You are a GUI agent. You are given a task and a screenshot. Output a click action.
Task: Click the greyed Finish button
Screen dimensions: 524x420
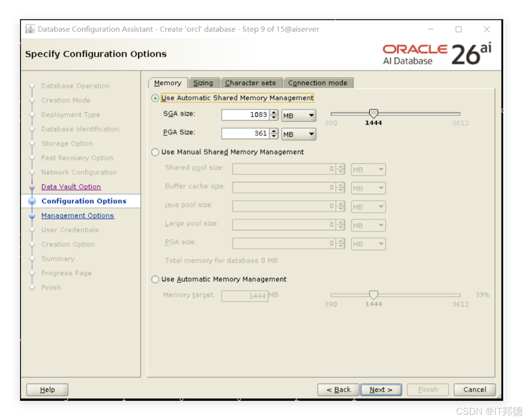[428, 390]
